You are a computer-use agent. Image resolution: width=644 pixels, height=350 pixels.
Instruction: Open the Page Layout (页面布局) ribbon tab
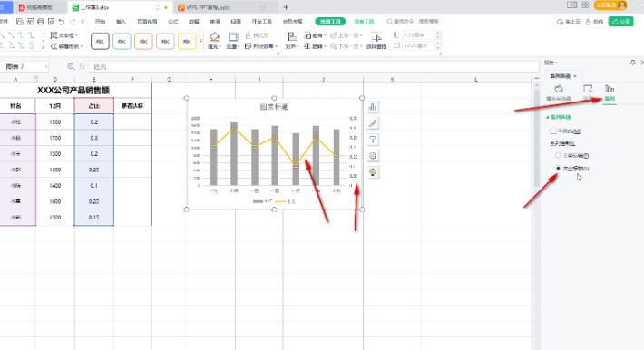click(x=147, y=22)
